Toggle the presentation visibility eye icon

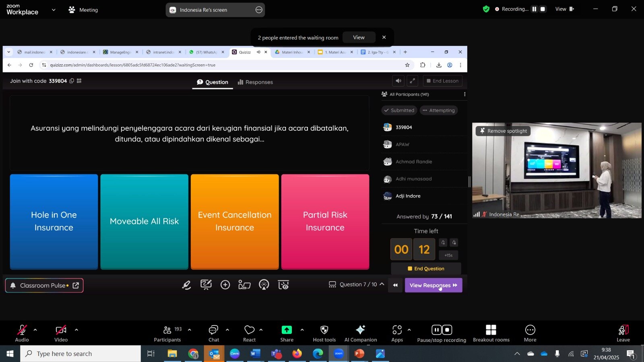(x=283, y=285)
